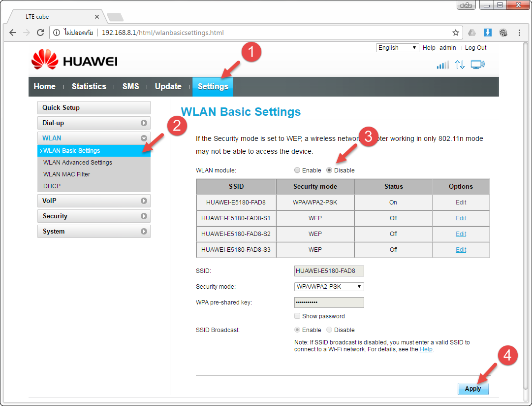Click the Apply button
Image resolution: width=532 pixels, height=406 pixels.
(473, 389)
